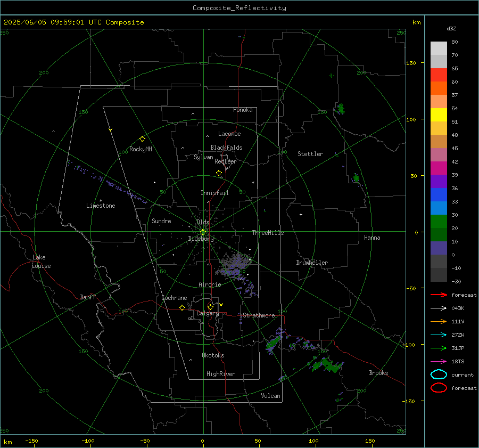Click yellow diamond marker below Cochrane

click(x=183, y=307)
